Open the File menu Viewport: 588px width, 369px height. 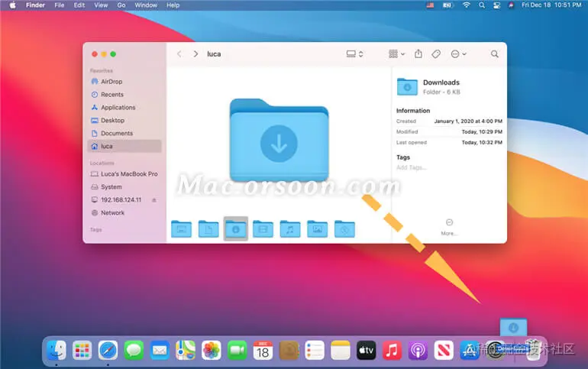(x=60, y=5)
